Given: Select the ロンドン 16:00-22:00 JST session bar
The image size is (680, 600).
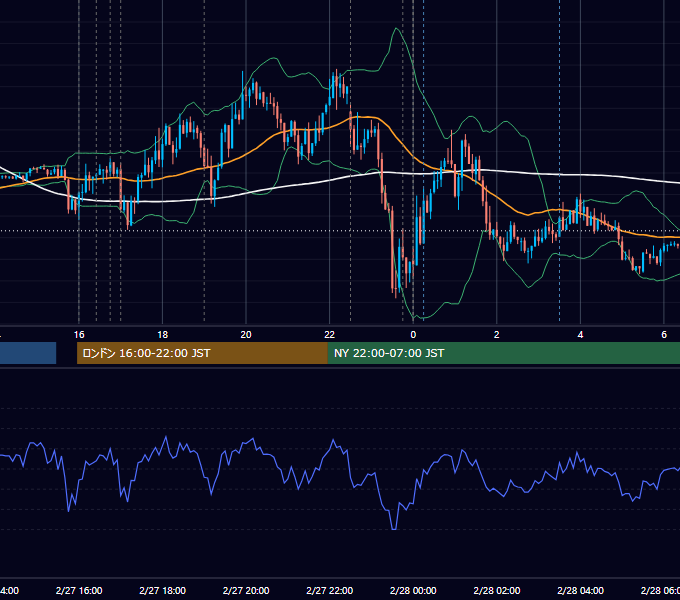Looking at the screenshot, I should 202,353.
